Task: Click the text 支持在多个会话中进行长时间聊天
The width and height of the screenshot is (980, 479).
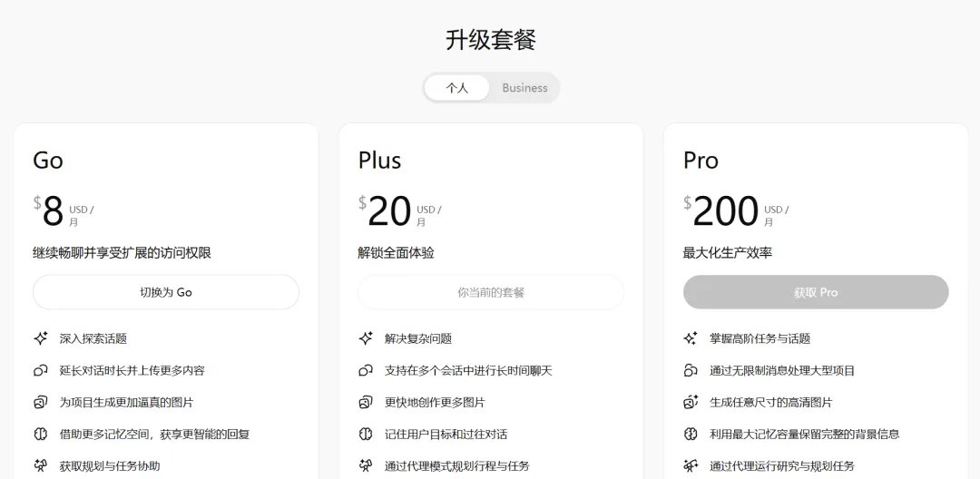Action: (468, 371)
